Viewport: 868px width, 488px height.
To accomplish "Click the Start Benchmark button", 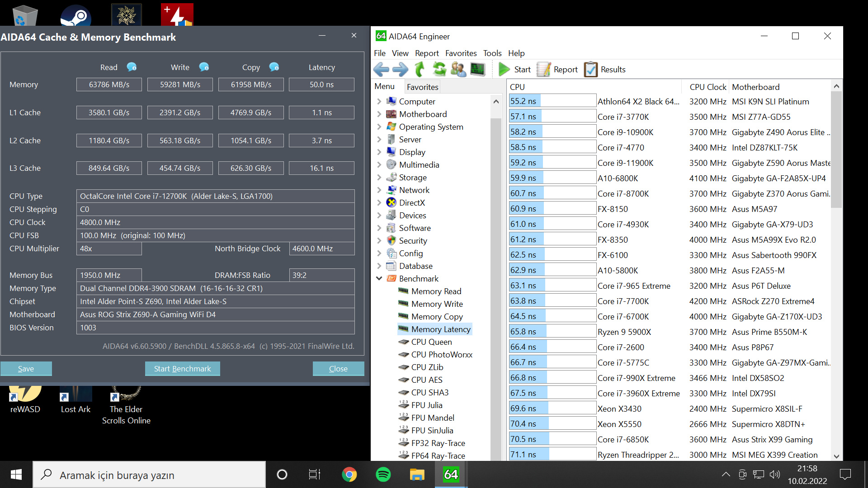I will (x=182, y=369).
